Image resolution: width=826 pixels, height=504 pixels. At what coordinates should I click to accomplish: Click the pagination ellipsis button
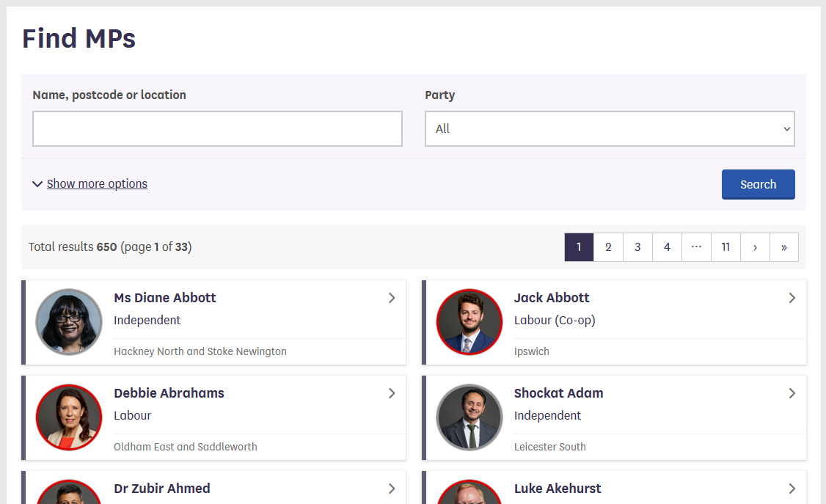(696, 247)
